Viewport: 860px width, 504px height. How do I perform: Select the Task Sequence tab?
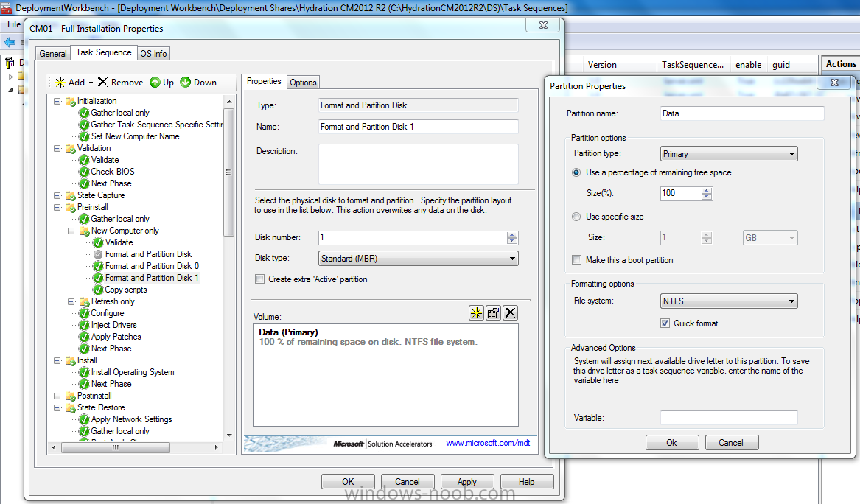click(104, 52)
